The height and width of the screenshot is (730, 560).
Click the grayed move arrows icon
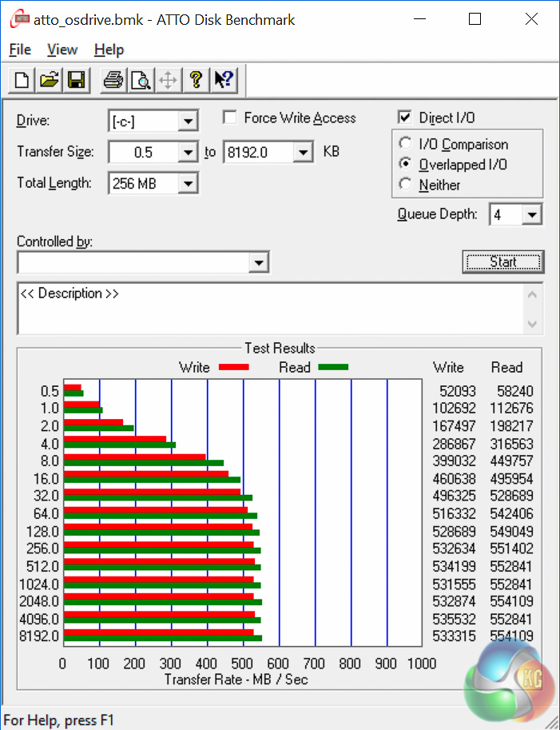[x=168, y=80]
